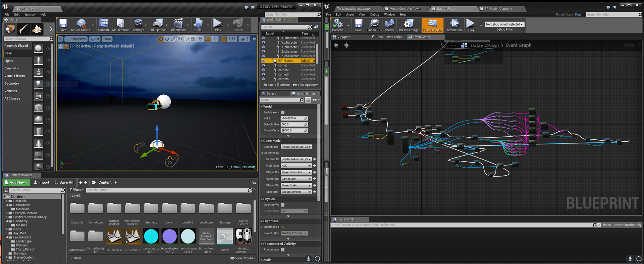
Task: Expand the ExampleContent folder
Action: (x=7, y=213)
